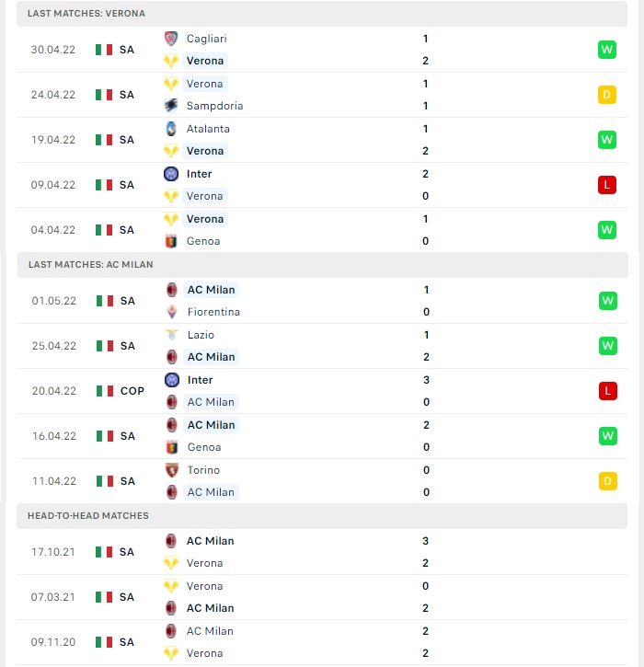Image resolution: width=644 pixels, height=667 pixels.
Task: Open the Last Matches: AC Milan section header
Action: pyautogui.click(x=323, y=265)
